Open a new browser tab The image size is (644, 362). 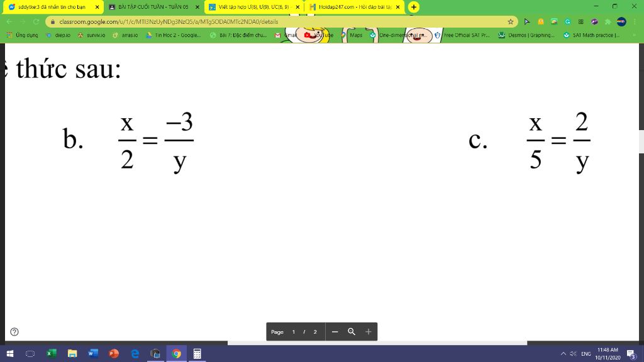pos(414,7)
